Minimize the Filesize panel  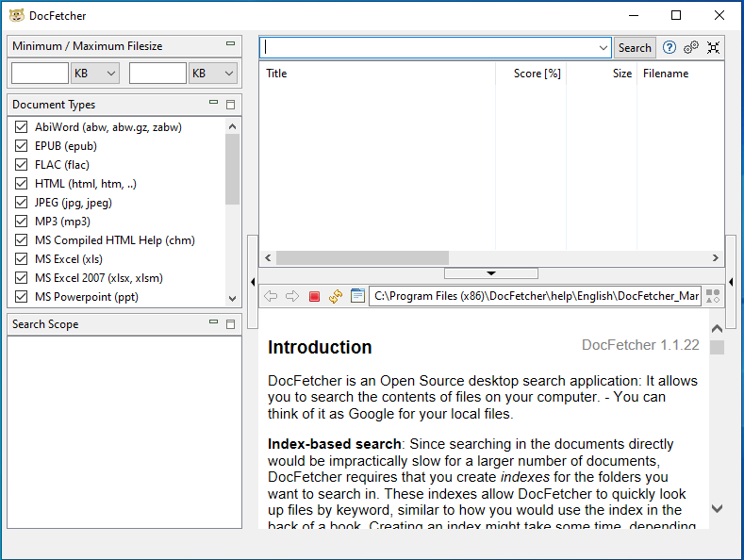coord(231,43)
